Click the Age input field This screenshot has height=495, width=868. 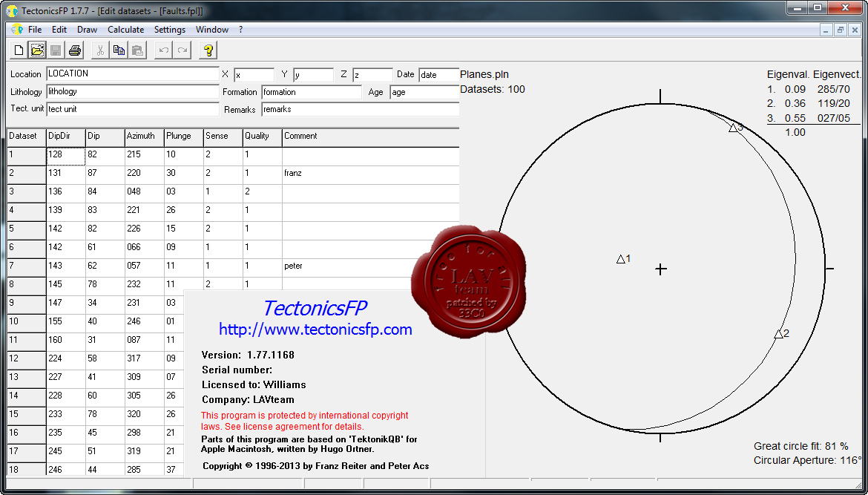(x=424, y=93)
